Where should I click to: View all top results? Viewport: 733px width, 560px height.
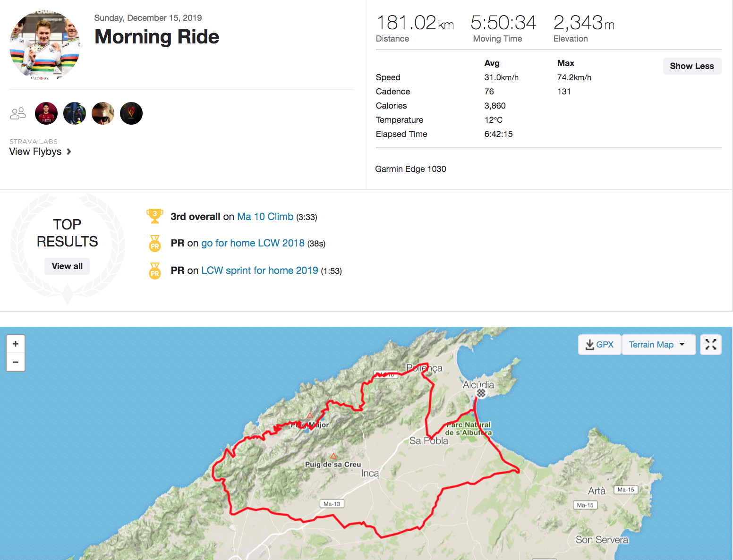(67, 266)
